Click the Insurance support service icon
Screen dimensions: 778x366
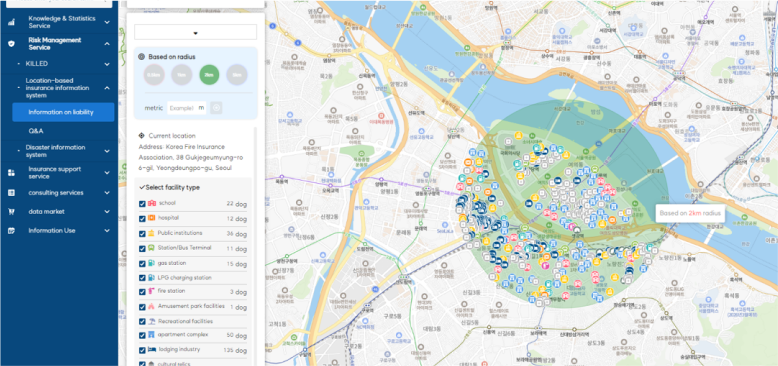click(11, 173)
